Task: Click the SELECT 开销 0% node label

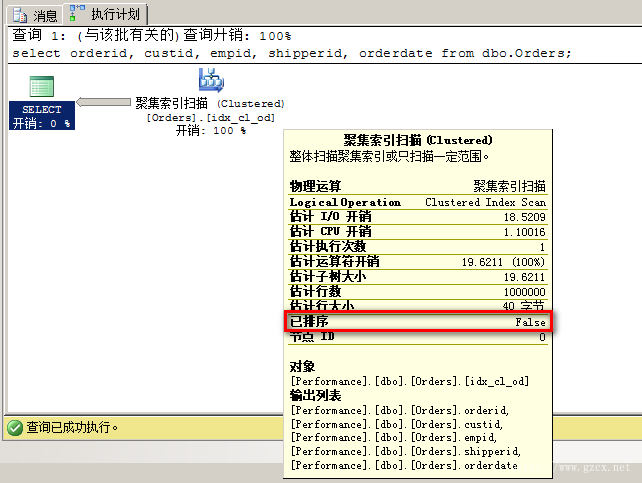Action: [42, 116]
